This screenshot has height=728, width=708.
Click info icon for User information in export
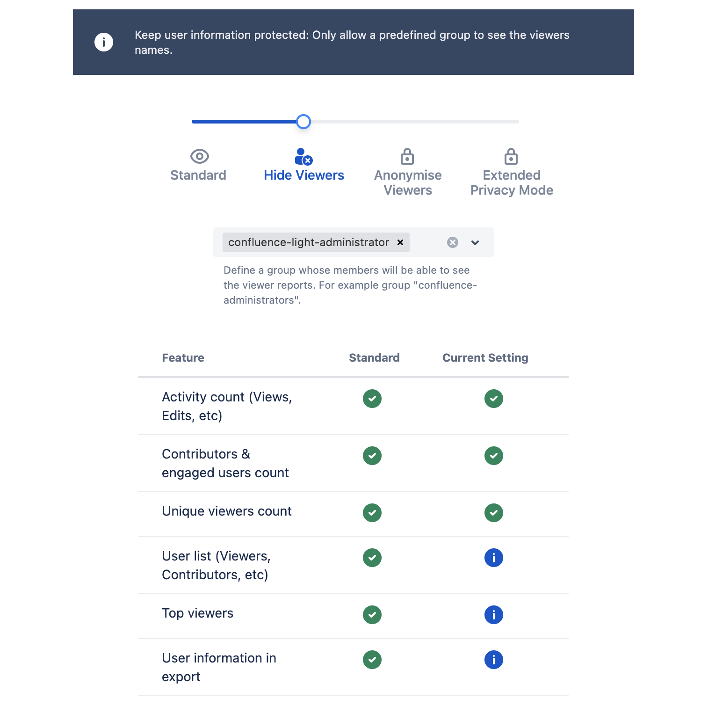(x=493, y=660)
